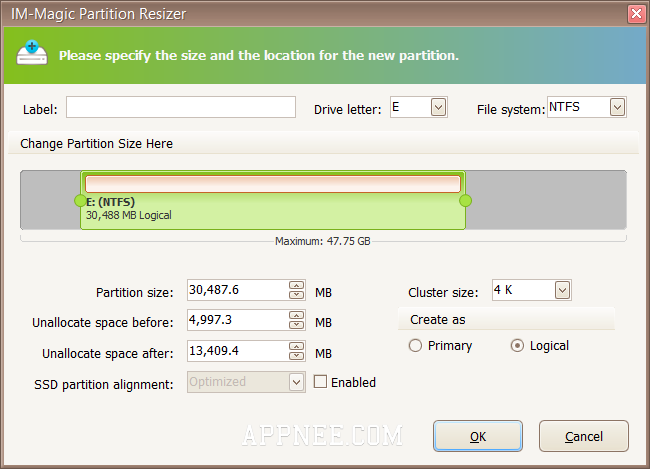
Task: Click the '30,488 MB Logical' text
Action: click(x=129, y=215)
